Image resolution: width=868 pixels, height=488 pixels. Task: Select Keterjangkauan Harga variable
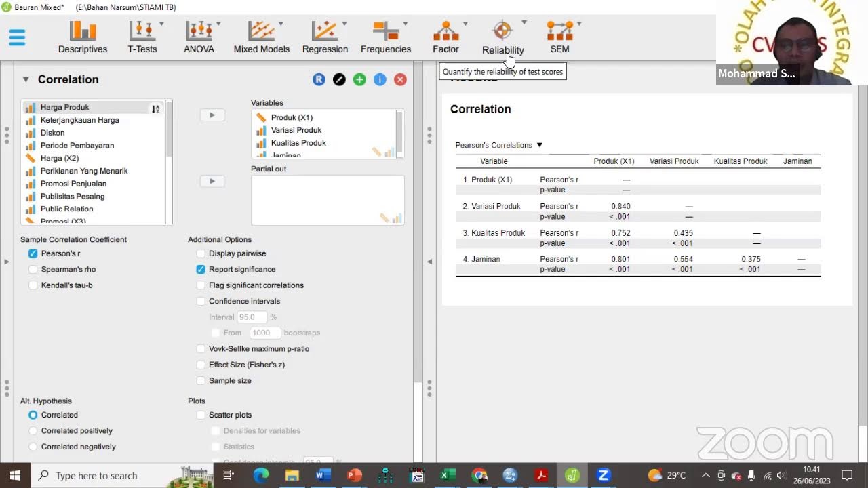(94, 120)
